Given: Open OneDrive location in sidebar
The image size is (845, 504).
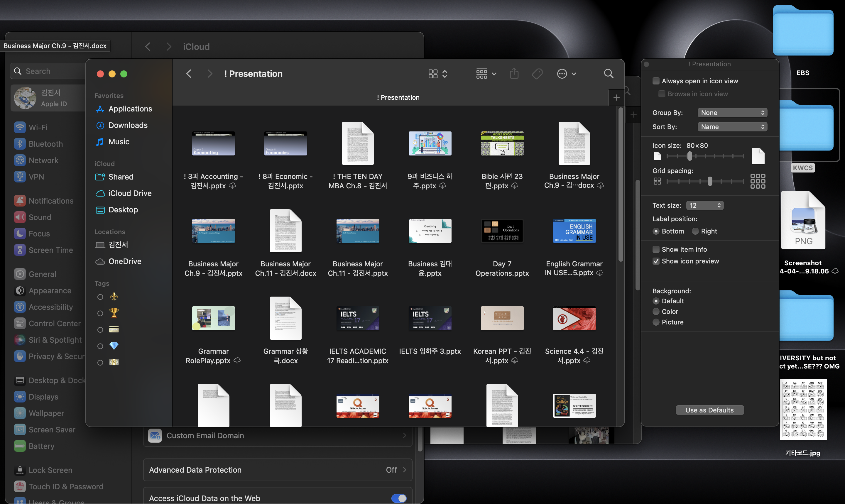Looking at the screenshot, I should tap(125, 261).
